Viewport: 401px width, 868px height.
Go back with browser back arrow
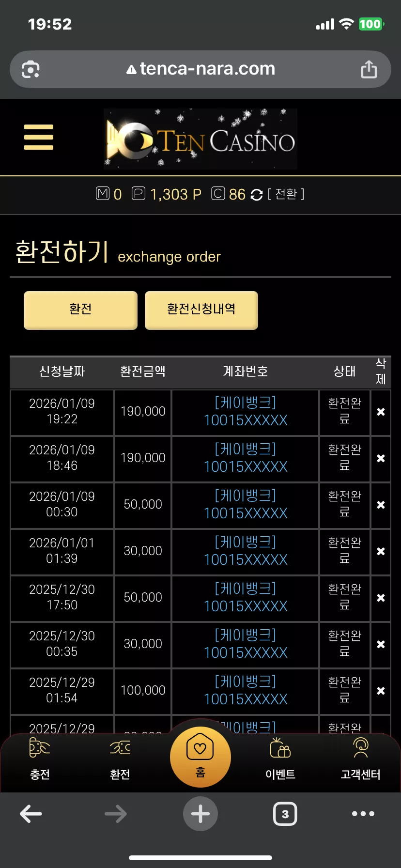coord(31,814)
